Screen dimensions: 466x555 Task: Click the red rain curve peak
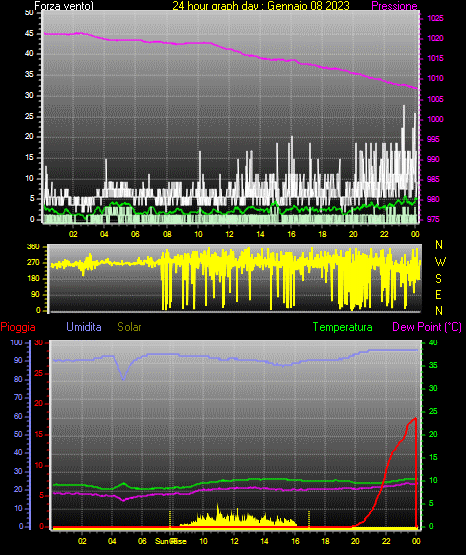click(415, 418)
